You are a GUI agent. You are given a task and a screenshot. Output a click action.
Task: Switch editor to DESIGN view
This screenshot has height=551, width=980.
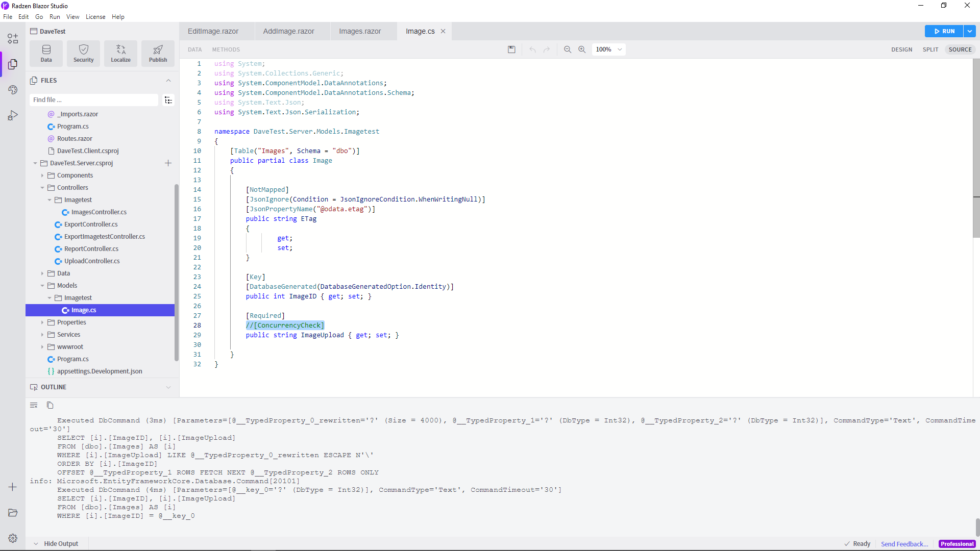901,49
